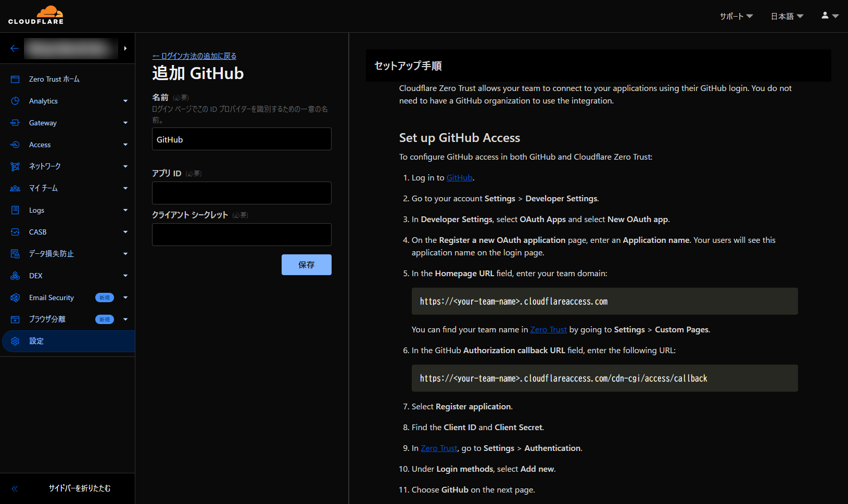This screenshot has height=504, width=848.
Task: Open Zero Trust link in step 9
Action: 439,448
